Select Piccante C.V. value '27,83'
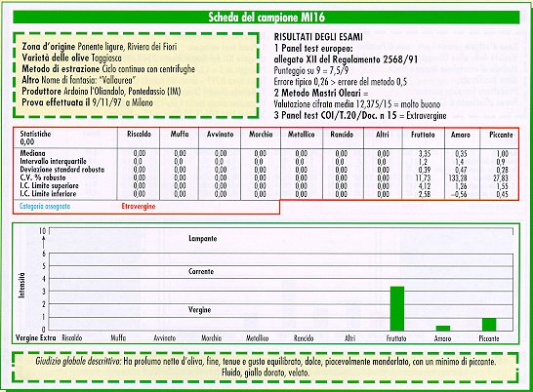 point(501,178)
